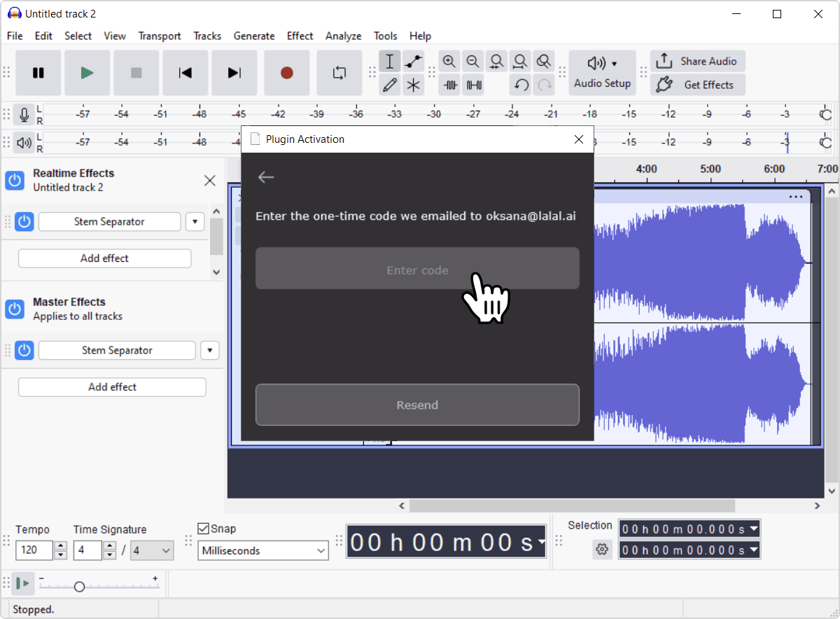Image resolution: width=840 pixels, height=619 pixels.
Task: Open Get Effects
Action: click(x=698, y=85)
